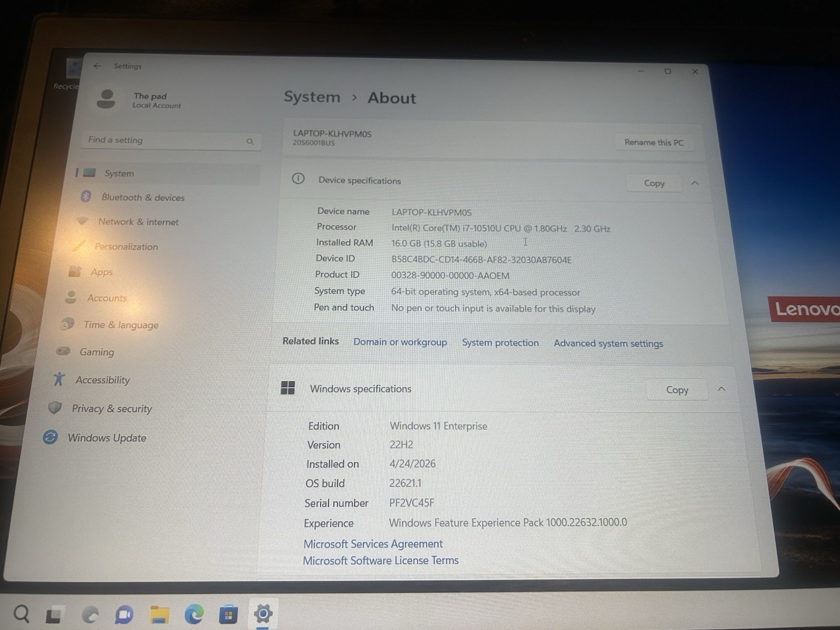The height and width of the screenshot is (630, 840).
Task: Click the Windows logo beside Windows specifications
Action: tap(288, 388)
